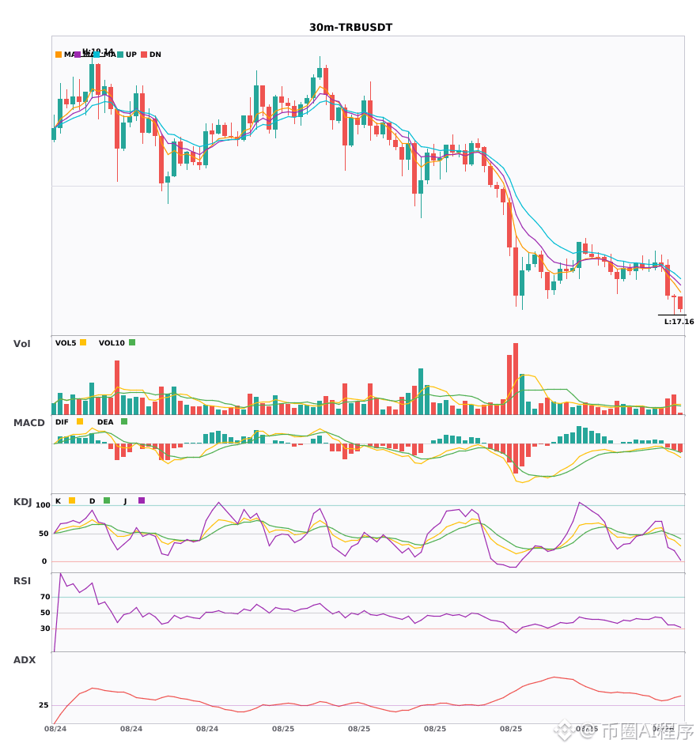
Task: Click the L:17.16 low price label
Action: point(679,322)
